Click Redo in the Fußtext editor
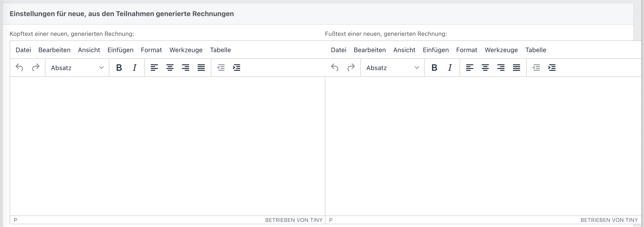644x227 pixels. click(x=351, y=68)
